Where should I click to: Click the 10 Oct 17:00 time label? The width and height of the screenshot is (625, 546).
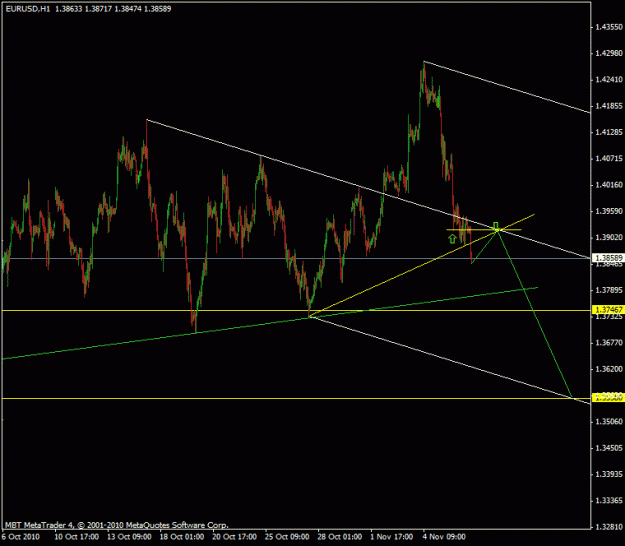[77, 537]
